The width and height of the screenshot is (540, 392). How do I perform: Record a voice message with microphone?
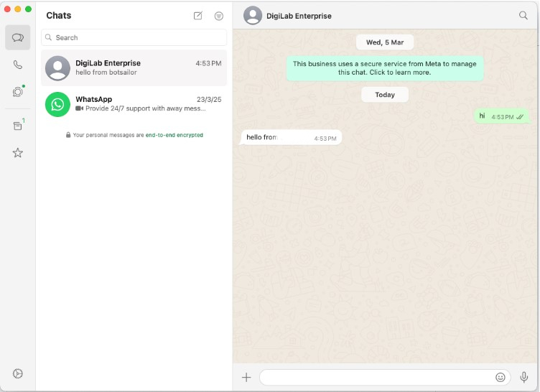524,377
